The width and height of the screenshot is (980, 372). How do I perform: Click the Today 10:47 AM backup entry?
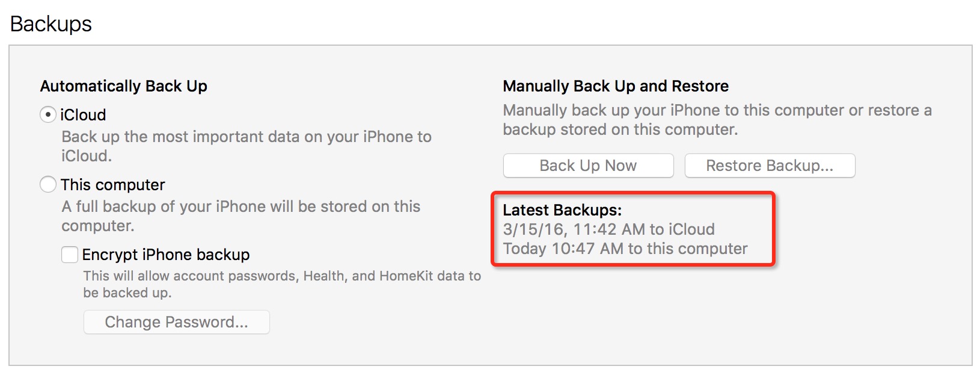click(625, 249)
